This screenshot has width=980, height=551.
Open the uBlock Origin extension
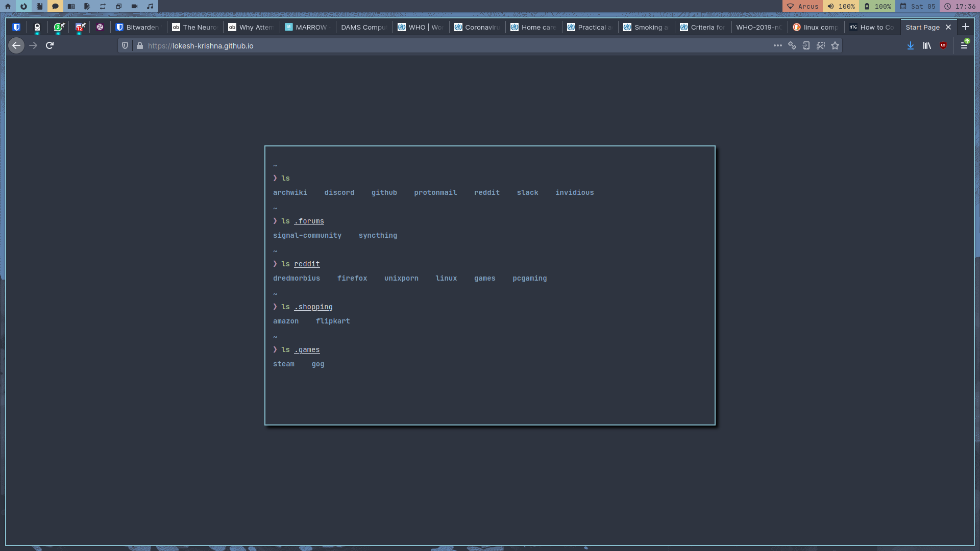(943, 46)
